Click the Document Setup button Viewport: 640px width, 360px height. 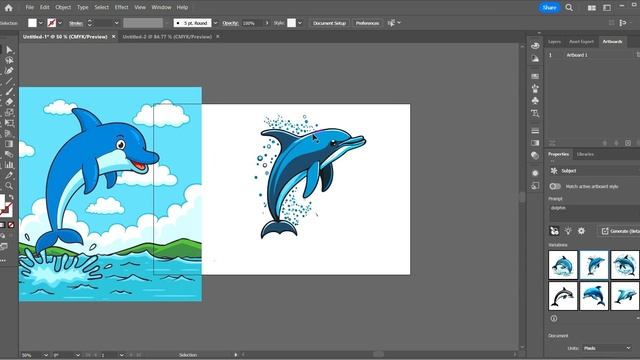pos(329,23)
